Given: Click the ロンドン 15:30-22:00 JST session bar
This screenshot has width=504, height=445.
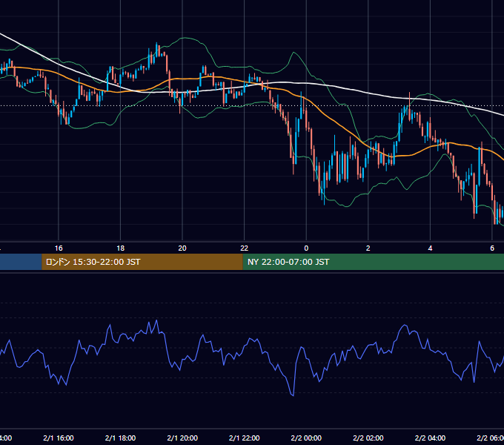Looking at the screenshot, I should click(x=142, y=262).
